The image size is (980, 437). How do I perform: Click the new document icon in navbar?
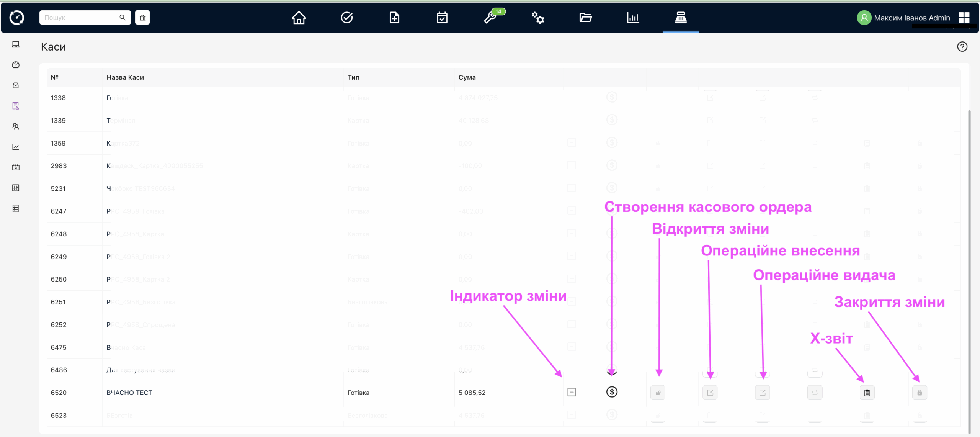coord(394,18)
